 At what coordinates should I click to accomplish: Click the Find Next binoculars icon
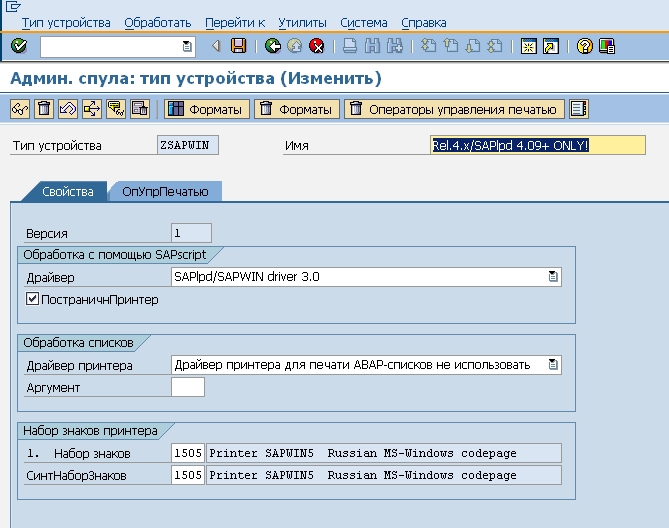pyautogui.click(x=395, y=46)
